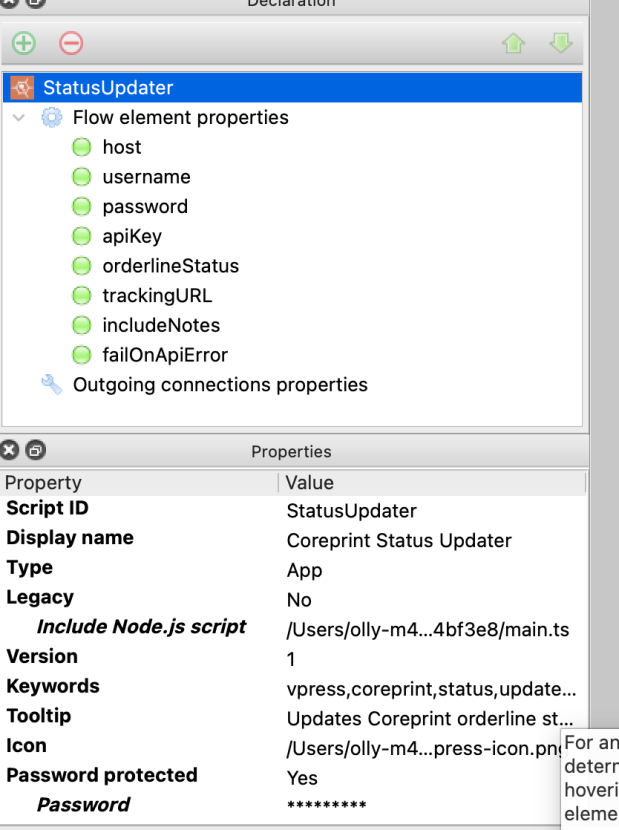
Task: Click the Flow element properties gear icon
Action: (x=51, y=118)
